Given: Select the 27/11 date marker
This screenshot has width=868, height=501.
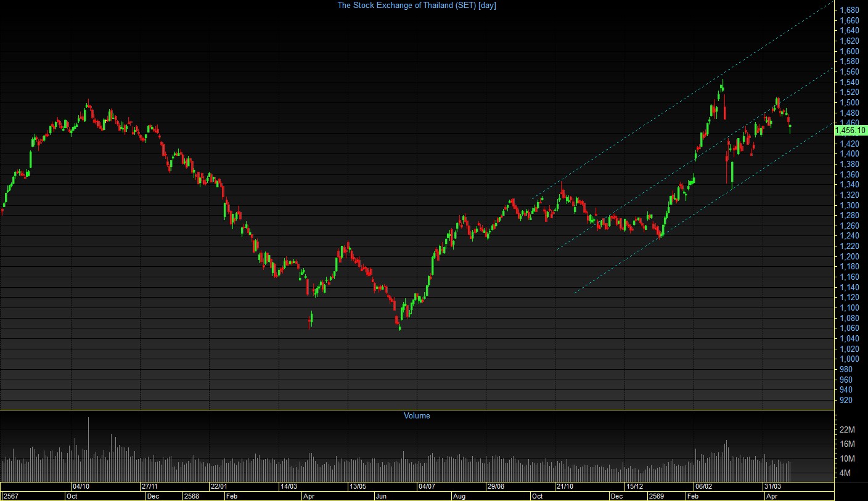Looking at the screenshot, I should [x=150, y=486].
